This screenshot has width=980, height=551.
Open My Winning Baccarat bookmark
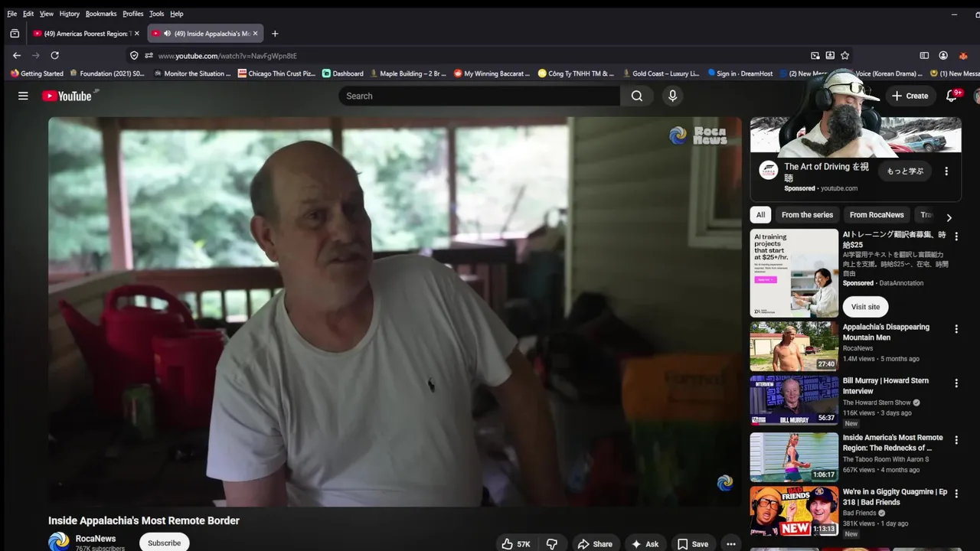pyautogui.click(x=492, y=73)
